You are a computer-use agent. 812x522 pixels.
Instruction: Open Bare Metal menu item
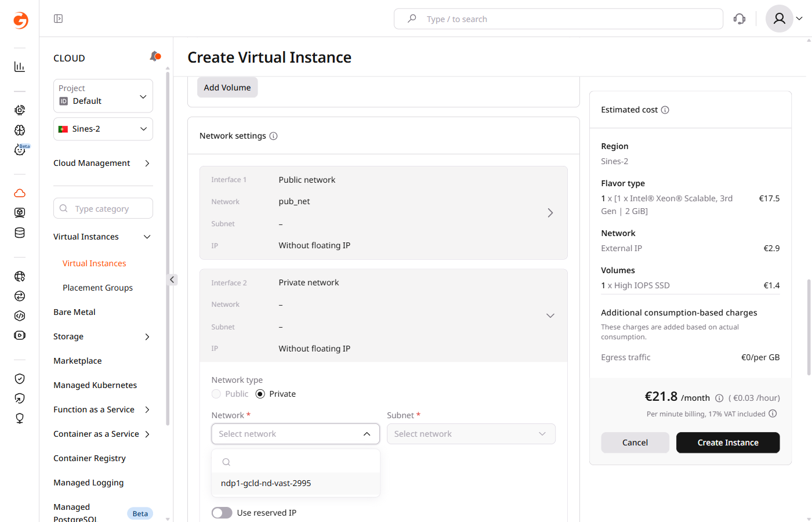click(74, 312)
